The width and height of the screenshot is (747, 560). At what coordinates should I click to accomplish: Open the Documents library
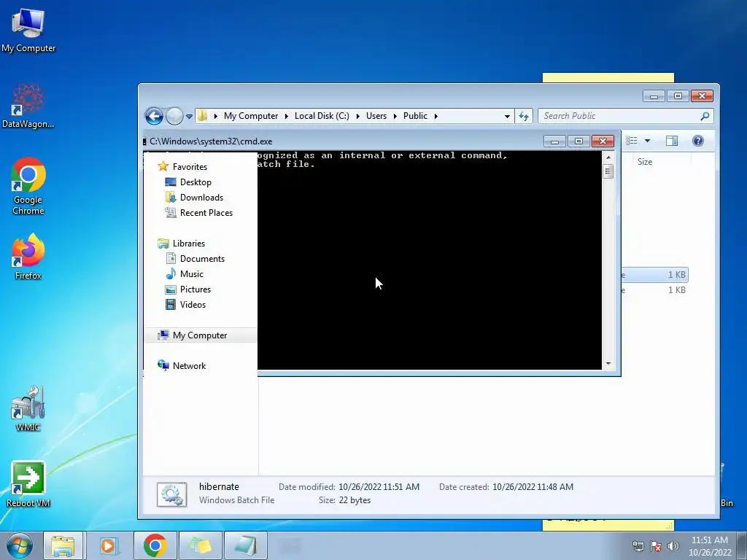pyautogui.click(x=202, y=259)
